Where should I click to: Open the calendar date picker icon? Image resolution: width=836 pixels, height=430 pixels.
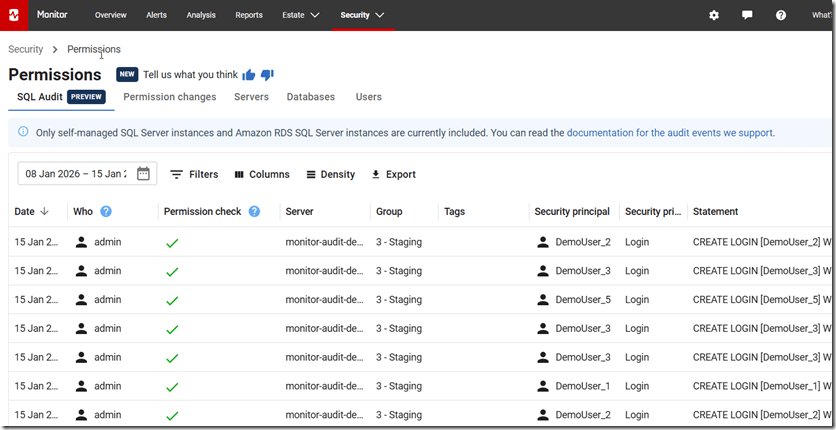coord(143,174)
